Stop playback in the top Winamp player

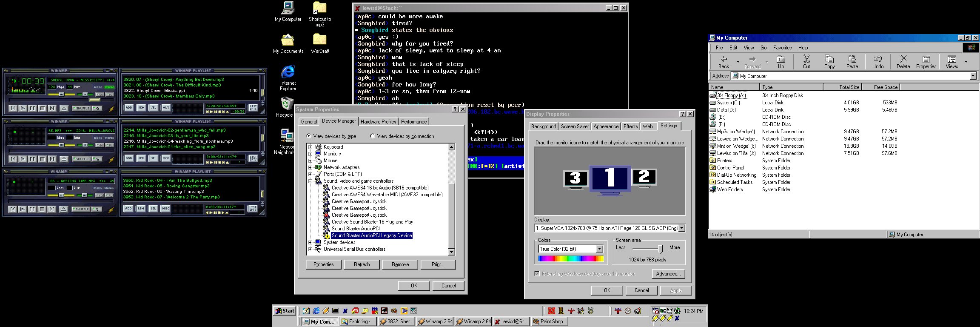(x=42, y=108)
